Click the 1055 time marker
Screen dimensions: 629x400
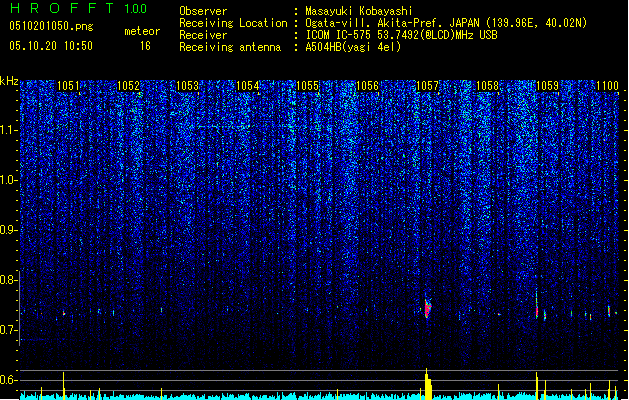307,85
